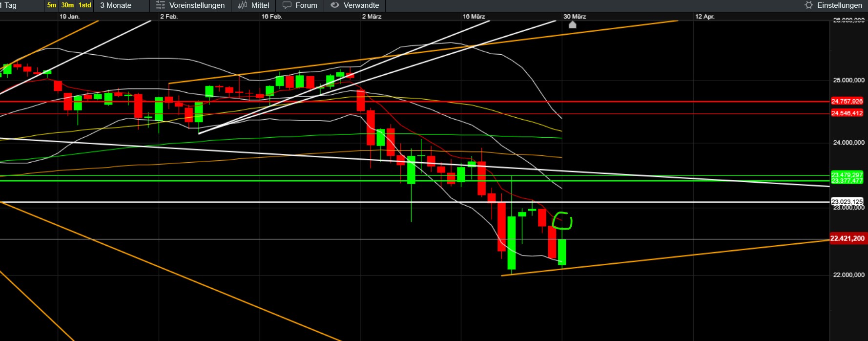Select the green 23.479,297 price label

[847, 174]
